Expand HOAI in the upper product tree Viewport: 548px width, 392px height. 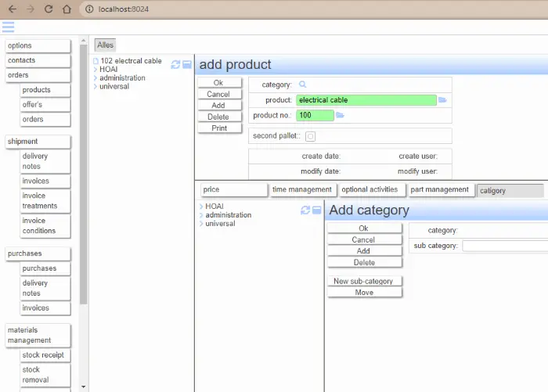pyautogui.click(x=96, y=69)
